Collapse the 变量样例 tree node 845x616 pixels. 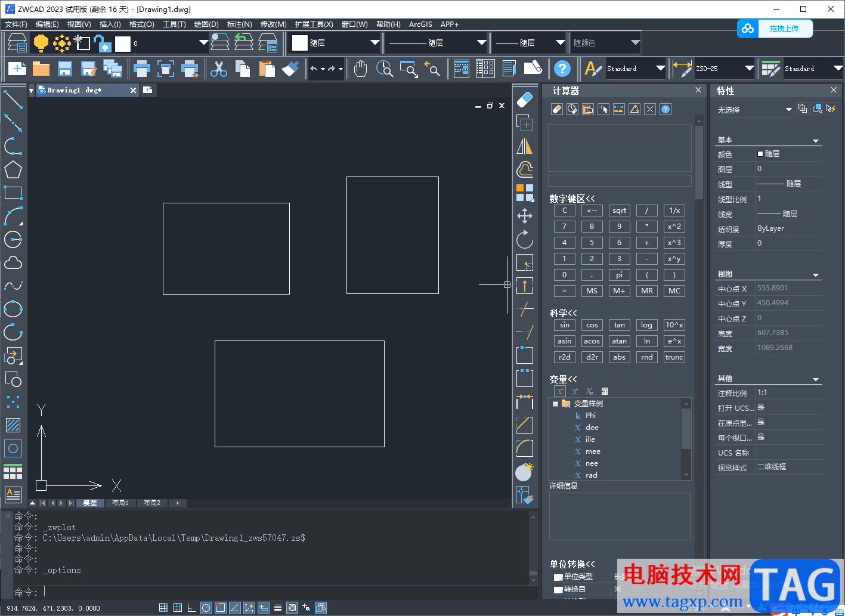coord(555,404)
